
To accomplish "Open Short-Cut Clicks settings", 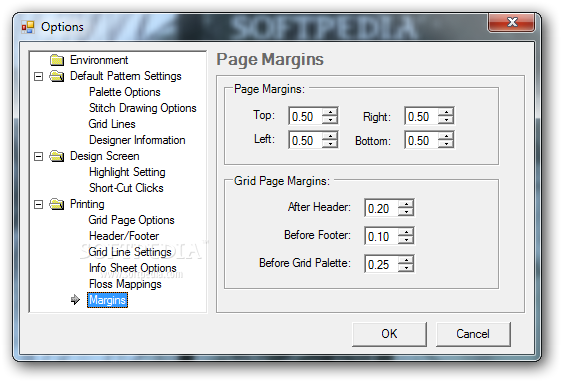I will point(126,188).
